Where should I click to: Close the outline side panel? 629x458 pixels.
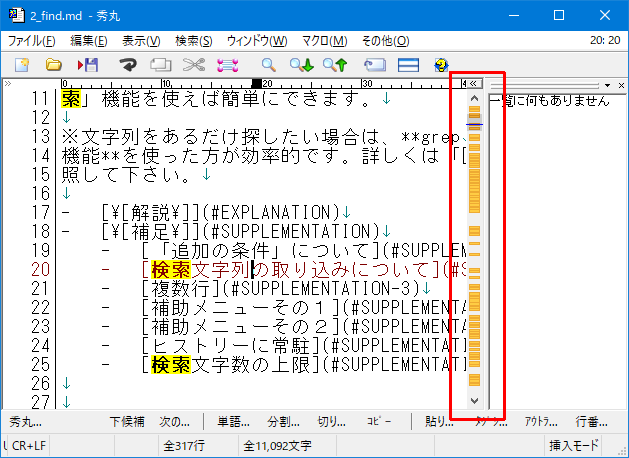621,85
